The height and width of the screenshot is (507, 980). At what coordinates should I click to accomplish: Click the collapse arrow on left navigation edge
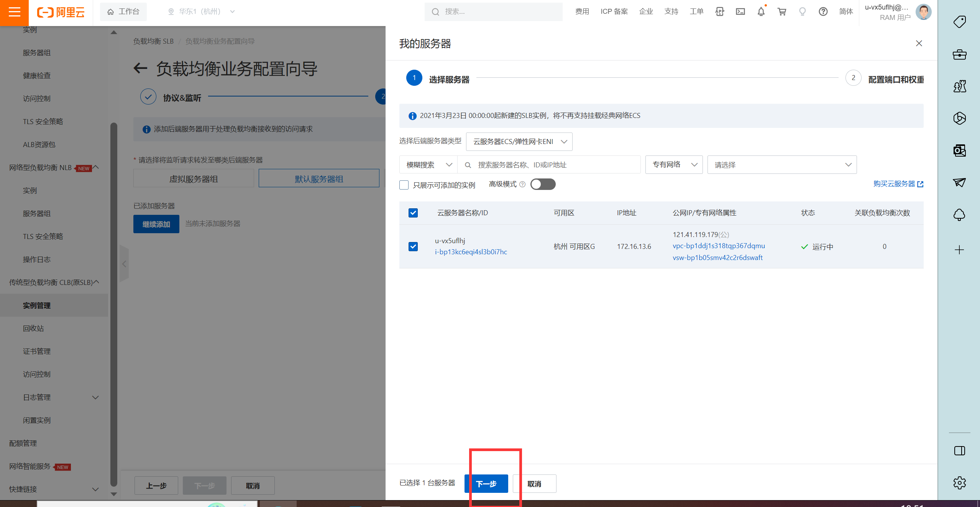click(124, 264)
